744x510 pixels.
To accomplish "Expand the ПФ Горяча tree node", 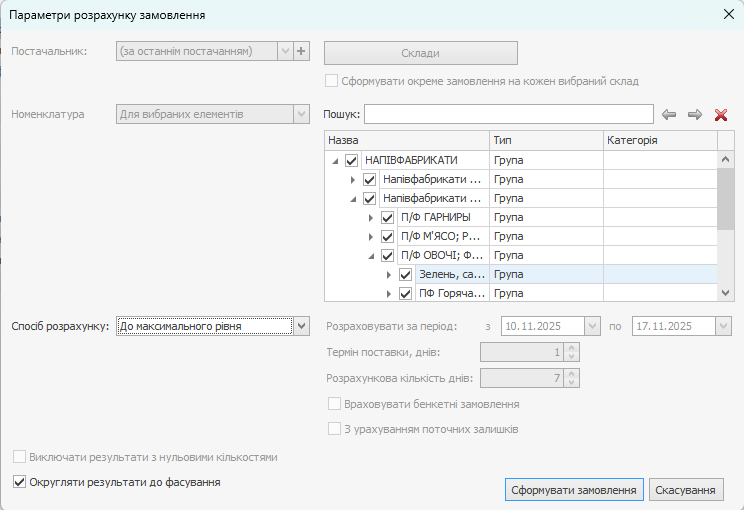I will point(389,293).
